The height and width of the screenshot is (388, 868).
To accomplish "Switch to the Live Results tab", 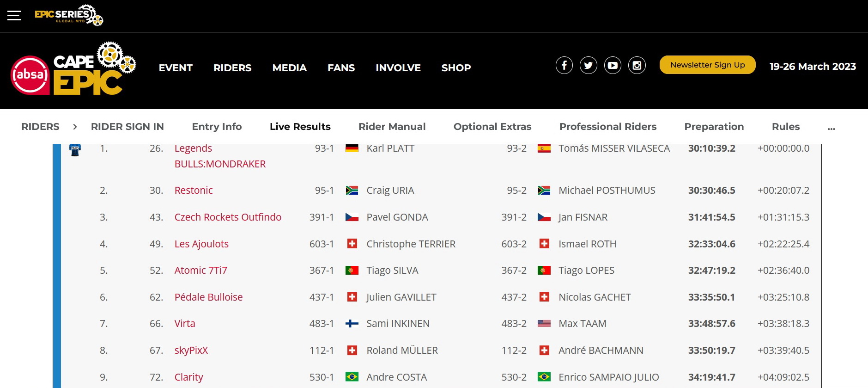I will 300,127.
